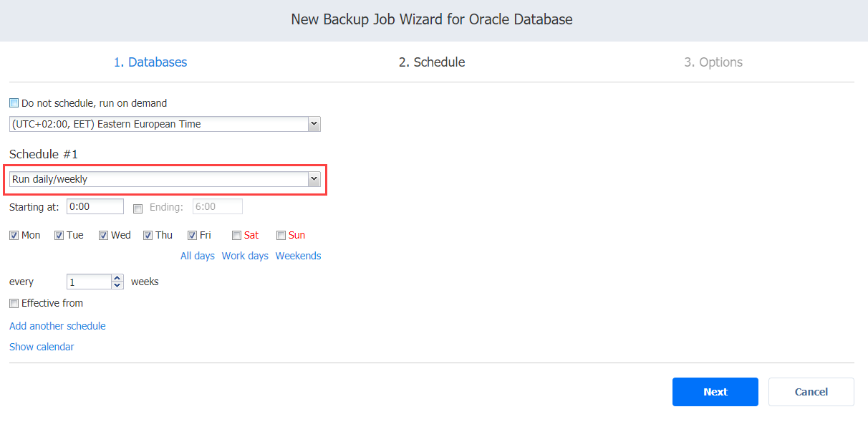Open 'Show calendar' link
This screenshot has height=422, width=868.
coord(42,347)
